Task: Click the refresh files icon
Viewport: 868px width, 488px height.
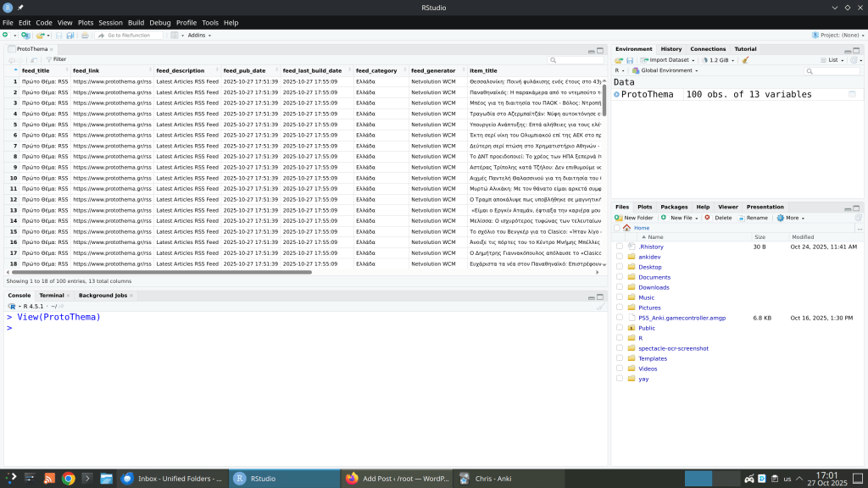Action: point(858,218)
